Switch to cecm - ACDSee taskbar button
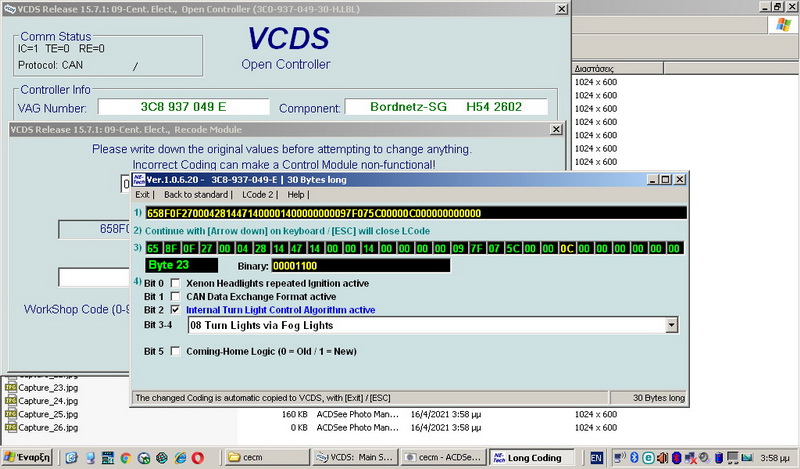Viewport: 800px width, 469px height. coord(442,457)
